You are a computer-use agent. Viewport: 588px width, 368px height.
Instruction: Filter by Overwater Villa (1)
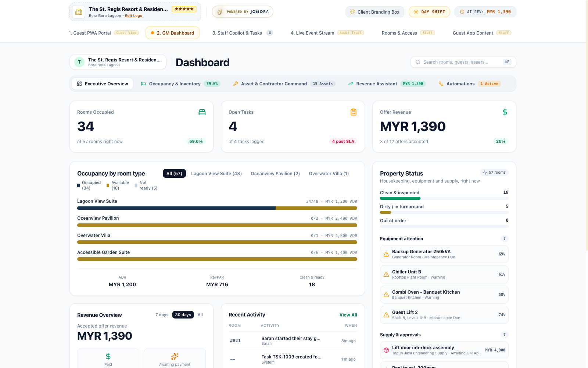pos(329,173)
